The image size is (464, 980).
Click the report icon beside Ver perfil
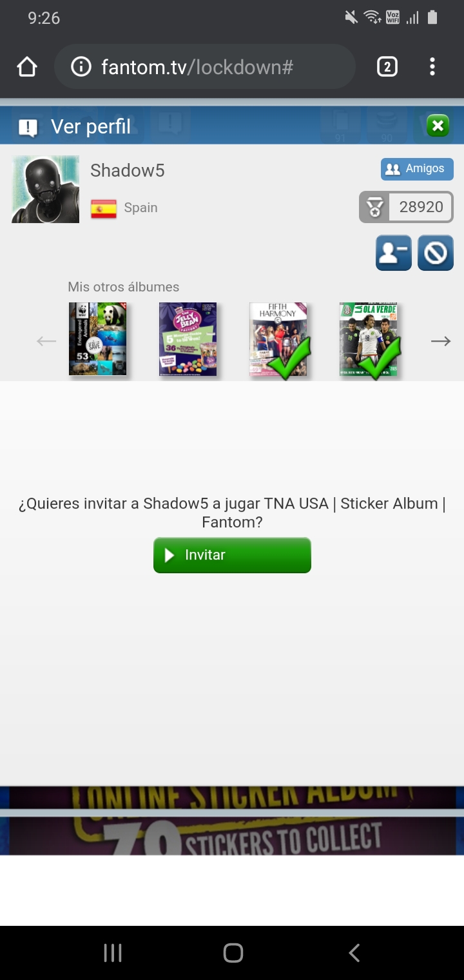[x=28, y=127]
